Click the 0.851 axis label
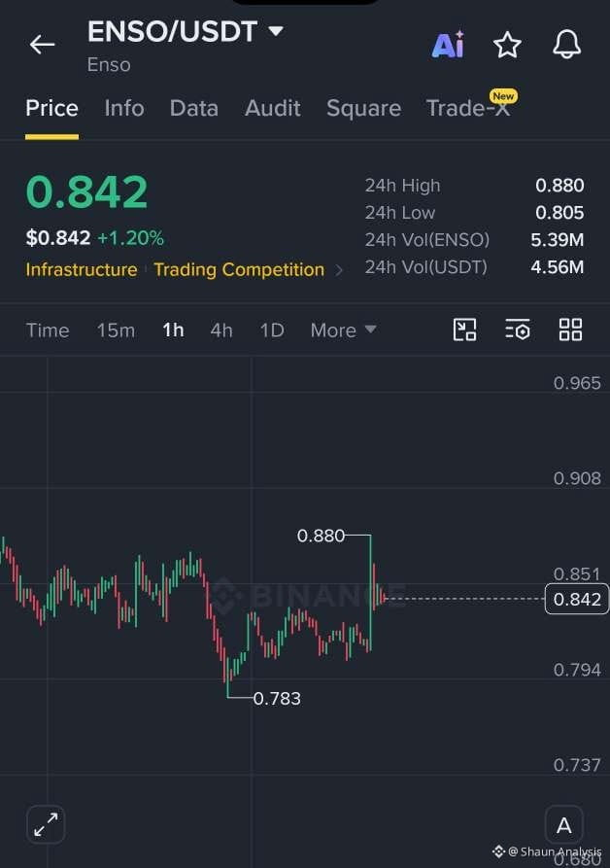Screen dimensions: 610x868 point(577,573)
